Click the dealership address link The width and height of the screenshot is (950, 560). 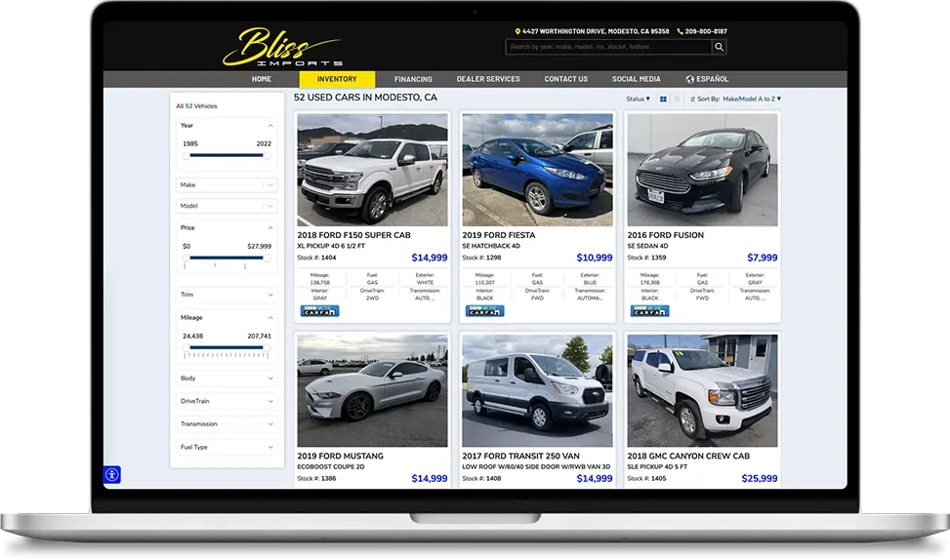pyautogui.click(x=596, y=31)
